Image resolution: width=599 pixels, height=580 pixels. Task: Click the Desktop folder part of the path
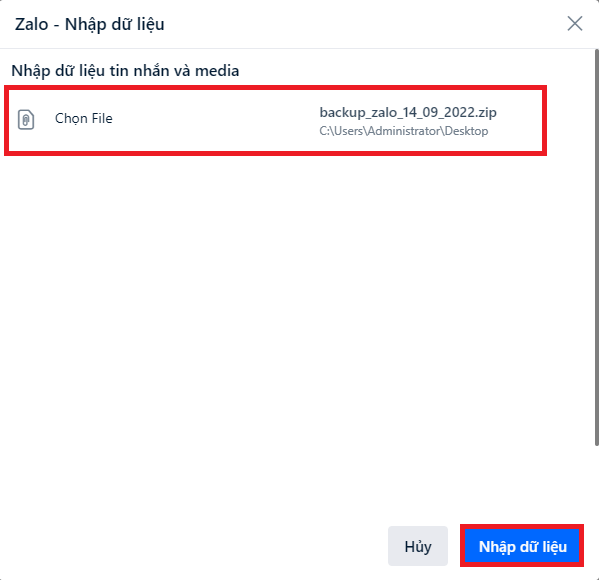click(466, 131)
